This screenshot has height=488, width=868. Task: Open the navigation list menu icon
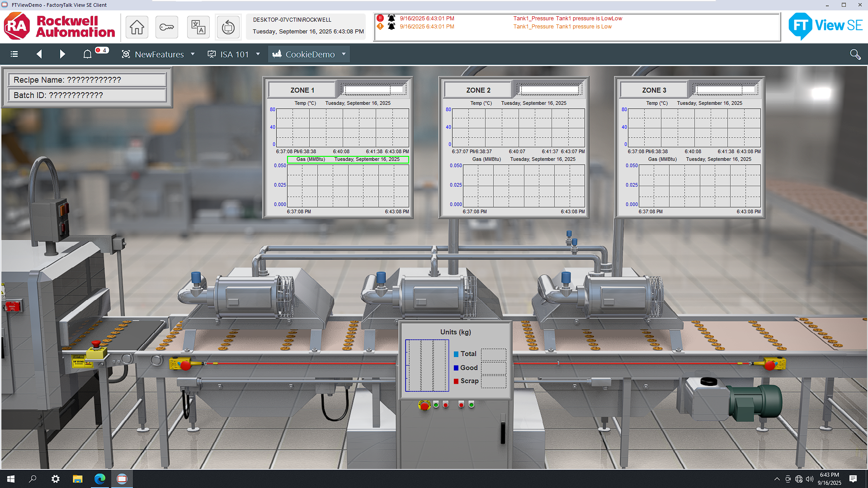[14, 54]
